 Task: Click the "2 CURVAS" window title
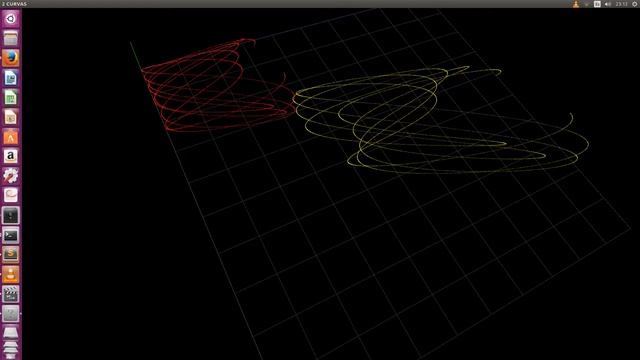[14, 4]
